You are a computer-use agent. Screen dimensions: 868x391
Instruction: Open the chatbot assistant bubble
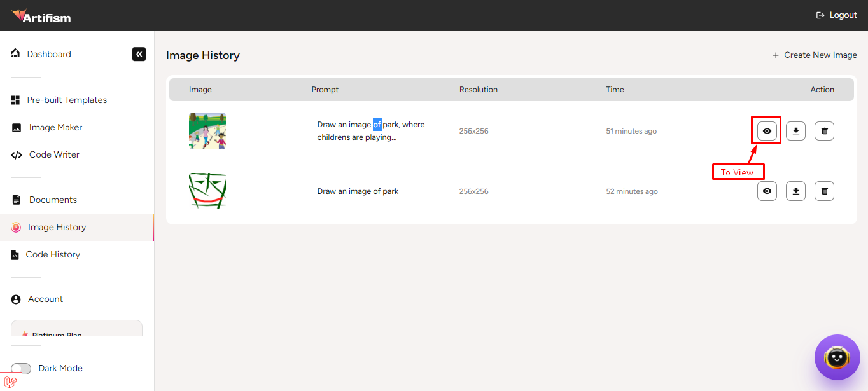pyautogui.click(x=836, y=357)
